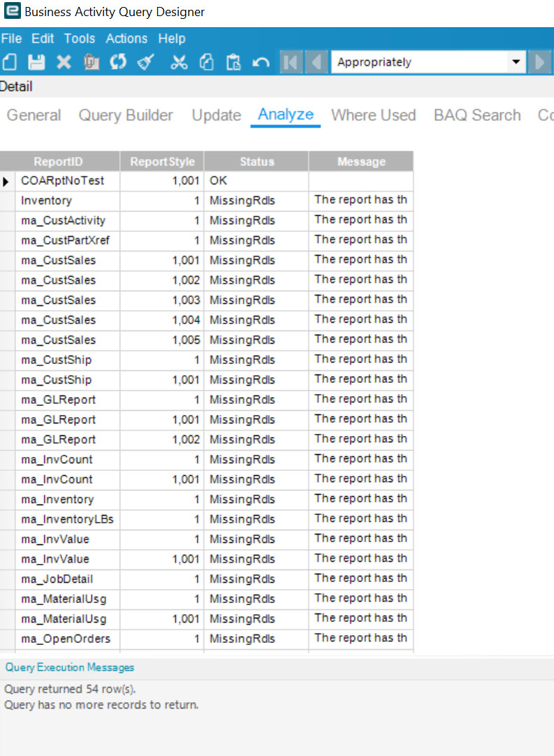This screenshot has height=756, width=554.
Task: Go to previous record navigation arrow
Action: (x=316, y=62)
